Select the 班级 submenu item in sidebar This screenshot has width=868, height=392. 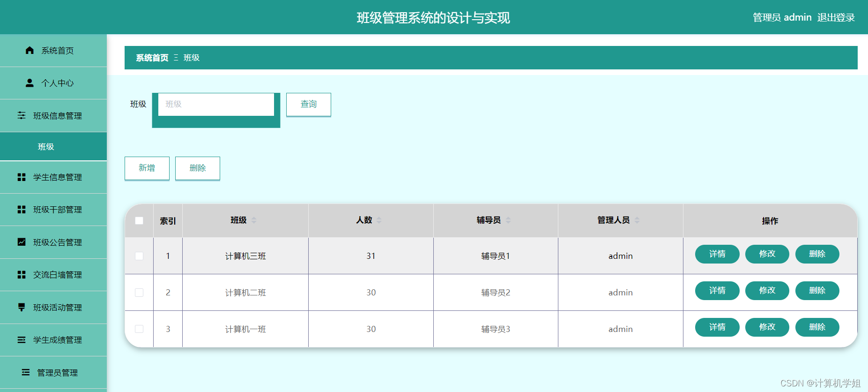tap(53, 146)
